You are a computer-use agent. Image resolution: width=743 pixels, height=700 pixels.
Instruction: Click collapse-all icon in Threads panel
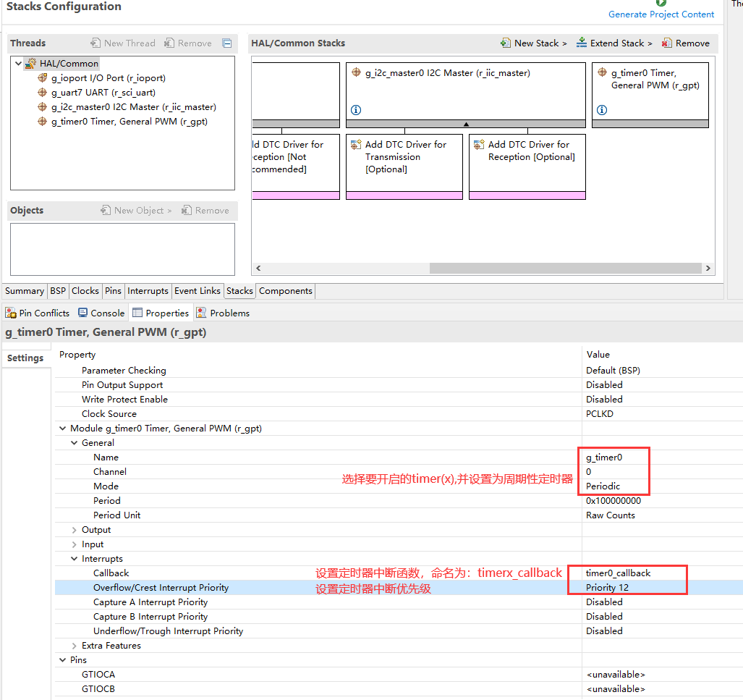(226, 43)
